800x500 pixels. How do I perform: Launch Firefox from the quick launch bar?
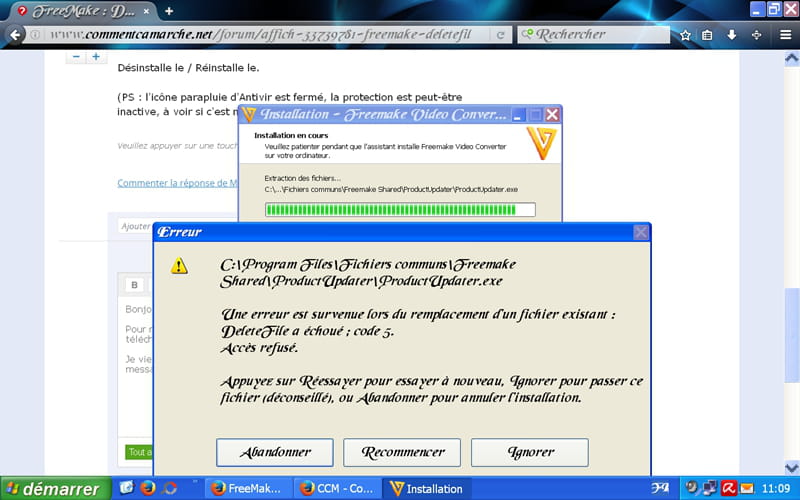pyautogui.click(x=148, y=488)
